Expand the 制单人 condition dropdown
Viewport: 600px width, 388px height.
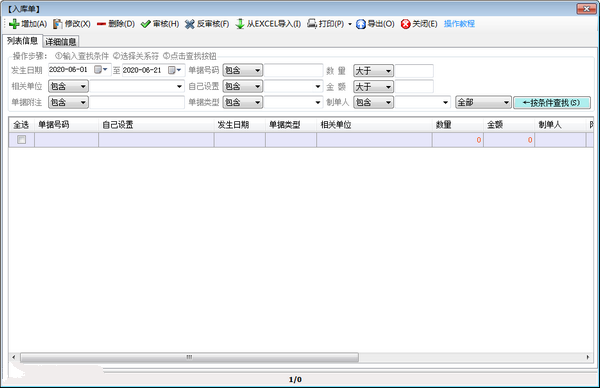click(373, 102)
